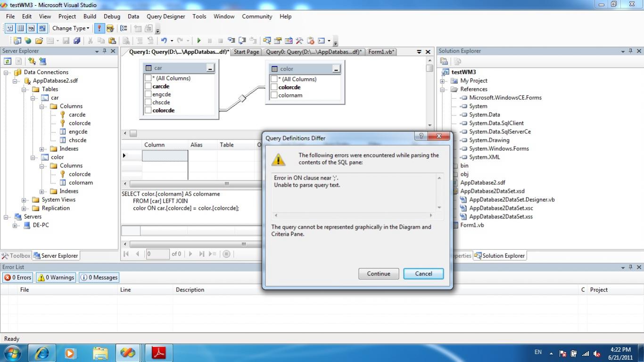644x362 pixels.
Task: Select the join diamond between tables
Action: tap(242, 99)
